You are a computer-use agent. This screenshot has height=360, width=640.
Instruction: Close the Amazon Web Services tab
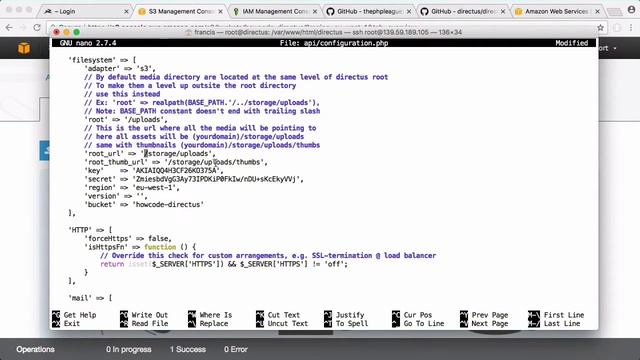[x=597, y=11]
